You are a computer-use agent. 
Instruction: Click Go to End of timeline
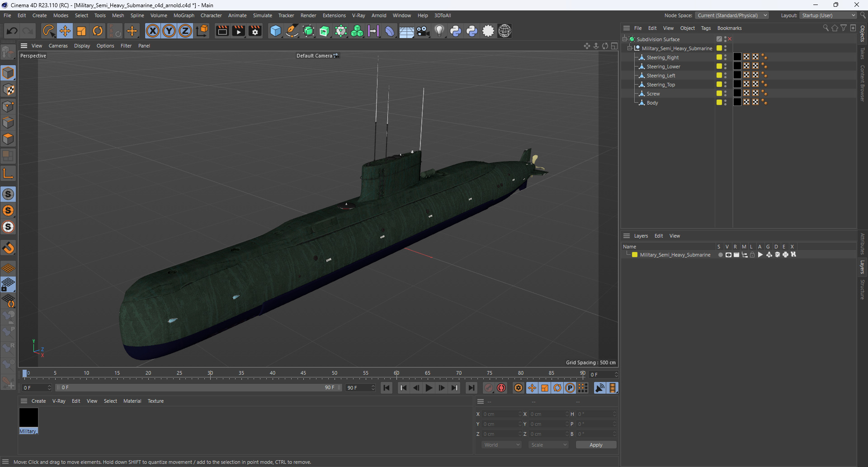[x=472, y=388]
